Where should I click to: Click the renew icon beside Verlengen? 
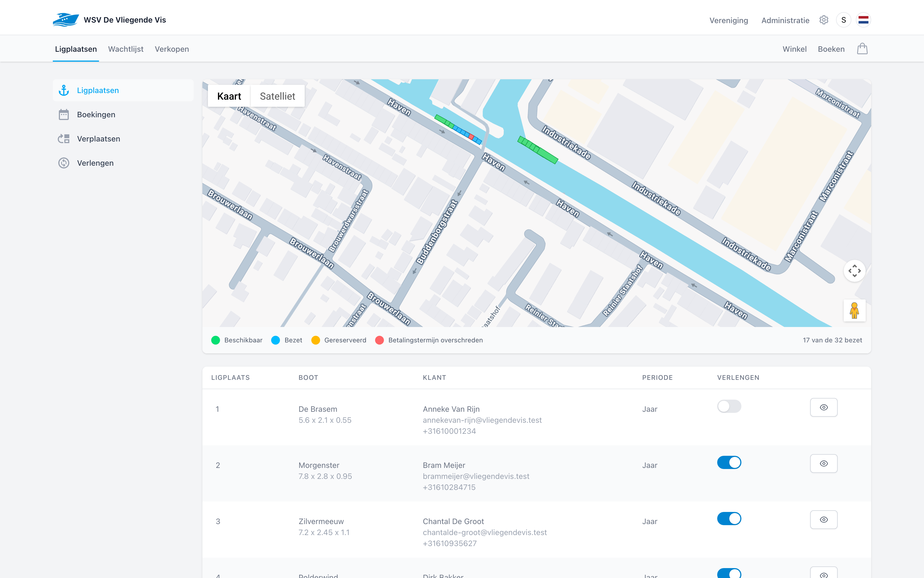coord(64,163)
